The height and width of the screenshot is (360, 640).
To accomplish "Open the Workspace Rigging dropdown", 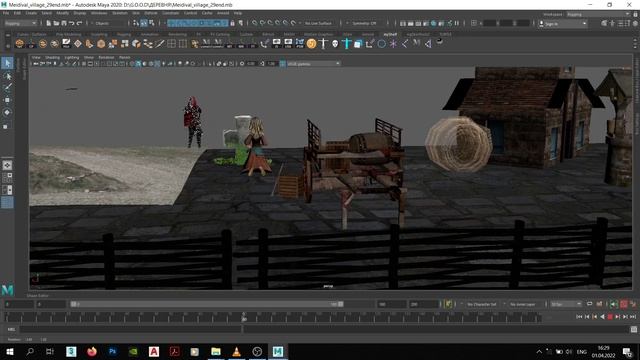I will pyautogui.click(x=598, y=14).
